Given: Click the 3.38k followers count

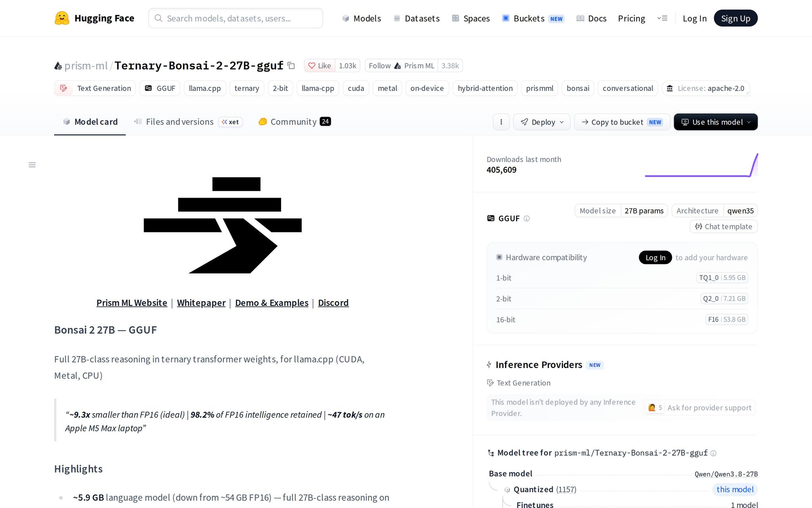Looking at the screenshot, I should pyautogui.click(x=450, y=65).
